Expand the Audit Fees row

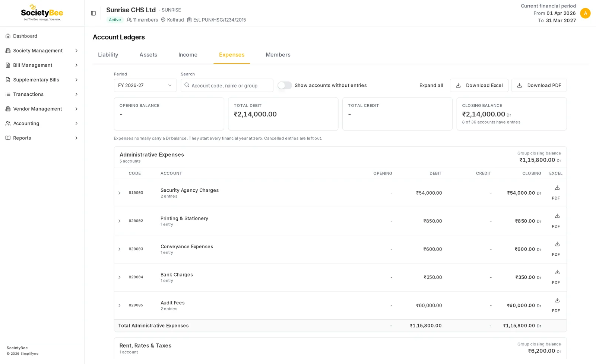pos(120,305)
